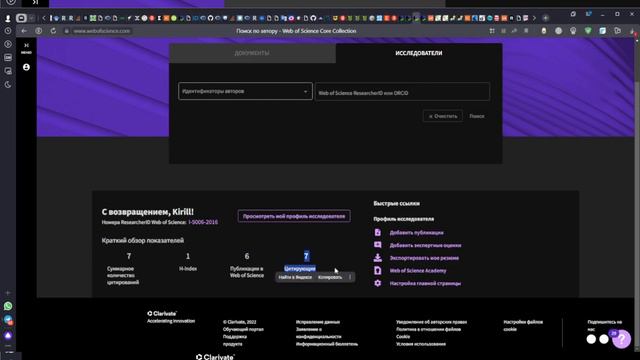The width and height of the screenshot is (640, 360).
Task: Click the www.webofscience.com address field
Action: click(102, 31)
